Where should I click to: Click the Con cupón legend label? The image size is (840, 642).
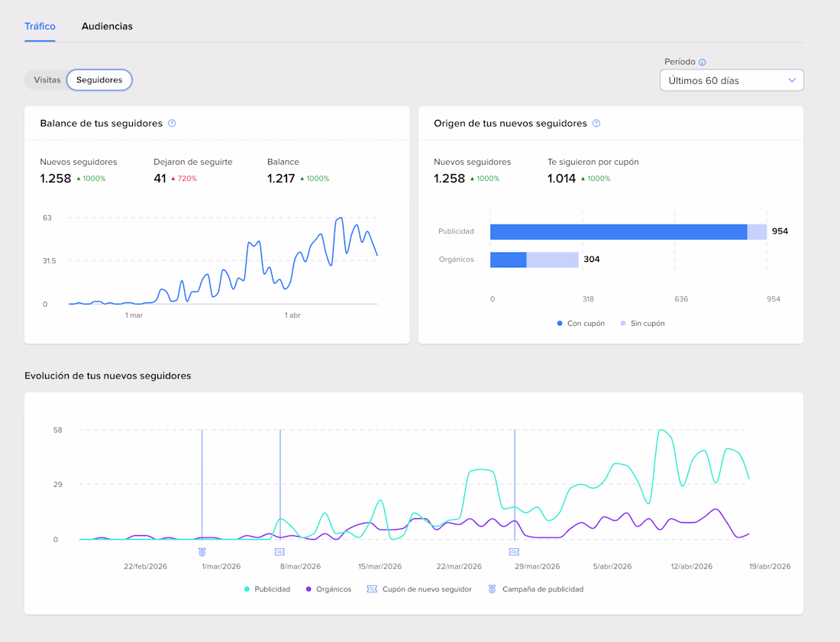click(x=585, y=324)
